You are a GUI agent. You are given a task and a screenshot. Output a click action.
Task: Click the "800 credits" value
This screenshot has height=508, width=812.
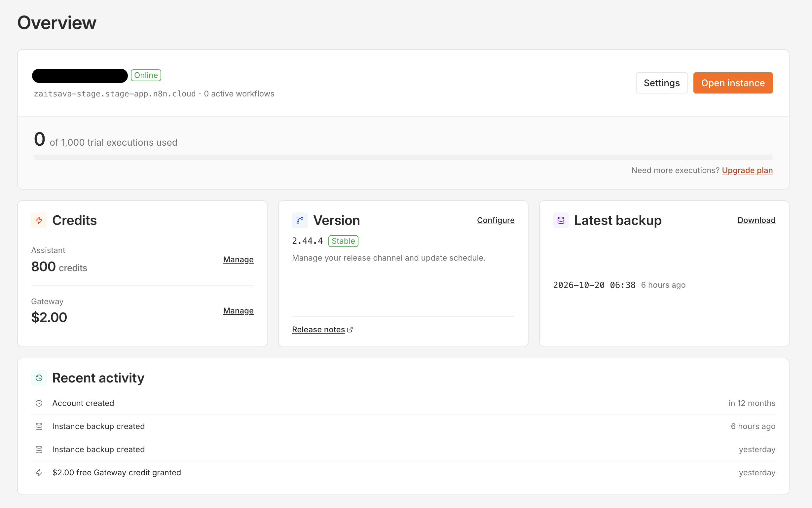click(59, 267)
